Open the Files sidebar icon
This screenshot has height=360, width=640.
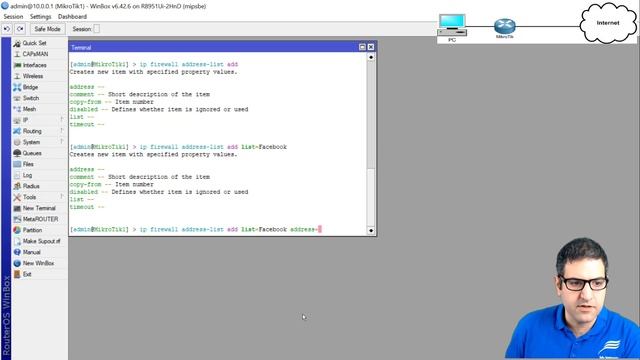[17, 164]
